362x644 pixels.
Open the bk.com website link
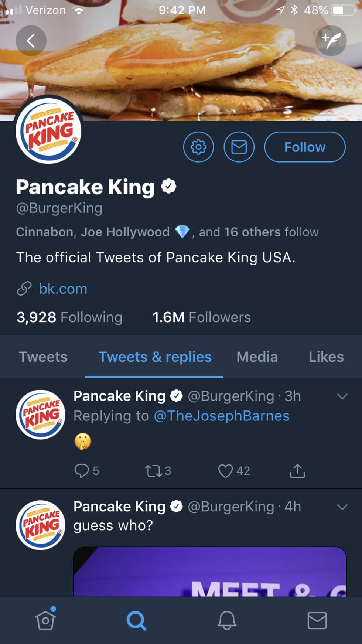[x=63, y=289]
